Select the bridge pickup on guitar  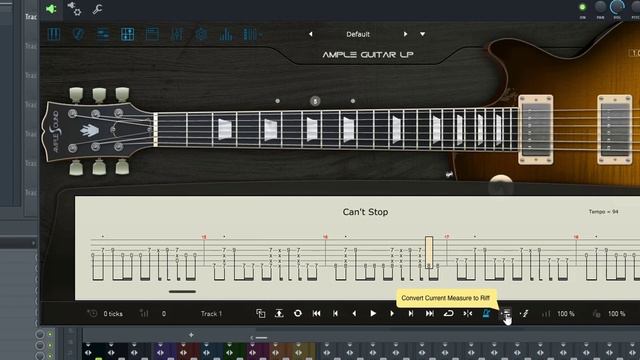(x=614, y=129)
